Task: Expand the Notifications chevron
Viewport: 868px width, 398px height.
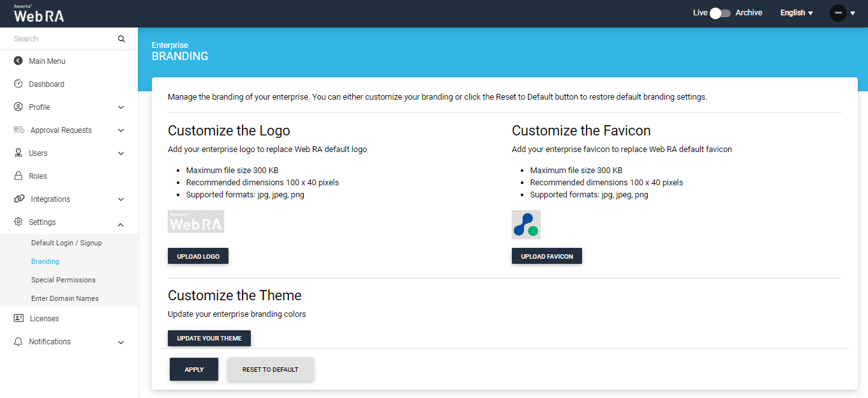Action: tap(121, 342)
